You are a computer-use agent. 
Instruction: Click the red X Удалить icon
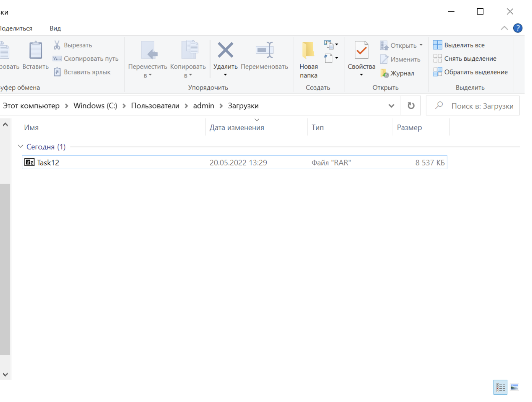(x=226, y=50)
